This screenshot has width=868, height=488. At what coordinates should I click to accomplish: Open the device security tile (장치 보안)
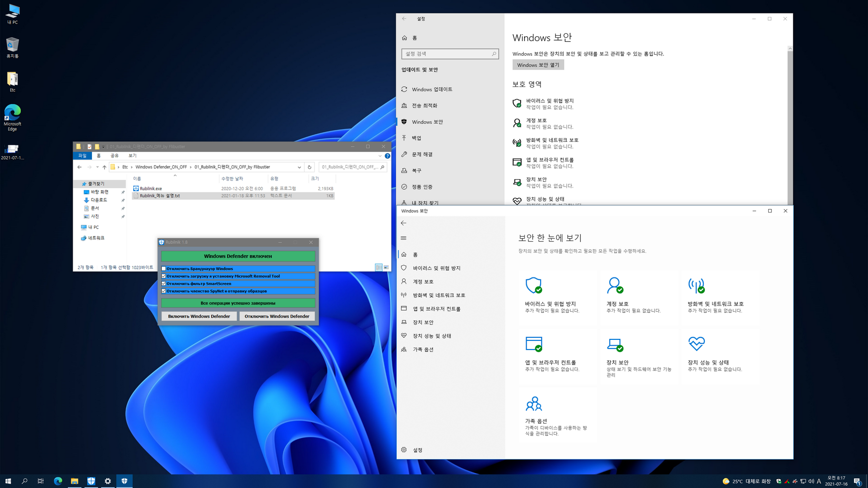[x=639, y=356]
